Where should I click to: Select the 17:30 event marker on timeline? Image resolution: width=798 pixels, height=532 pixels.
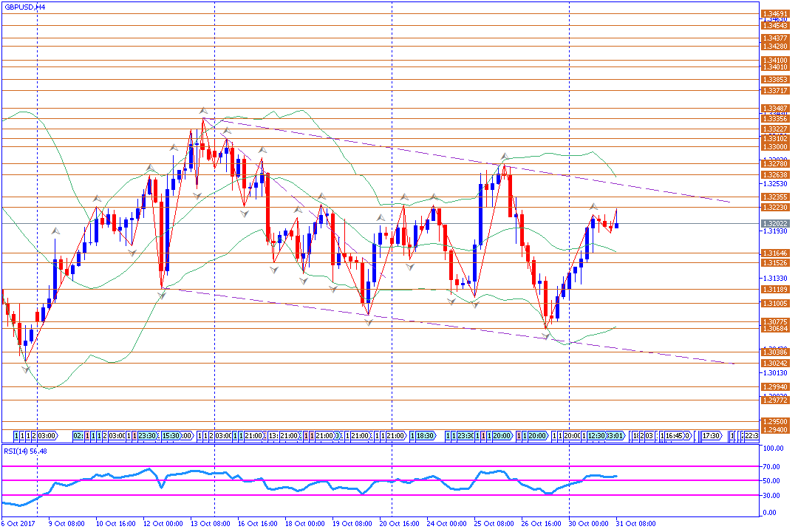pyautogui.click(x=712, y=436)
